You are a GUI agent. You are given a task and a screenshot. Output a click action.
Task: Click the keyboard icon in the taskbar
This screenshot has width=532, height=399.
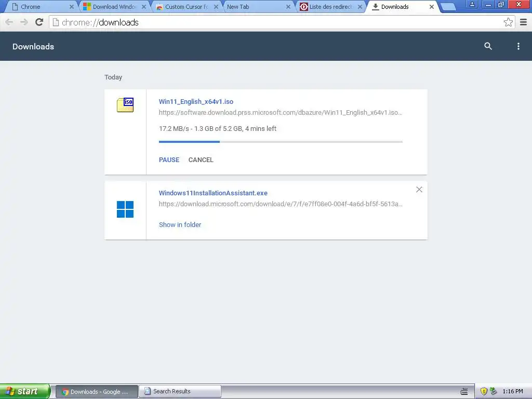point(464,392)
